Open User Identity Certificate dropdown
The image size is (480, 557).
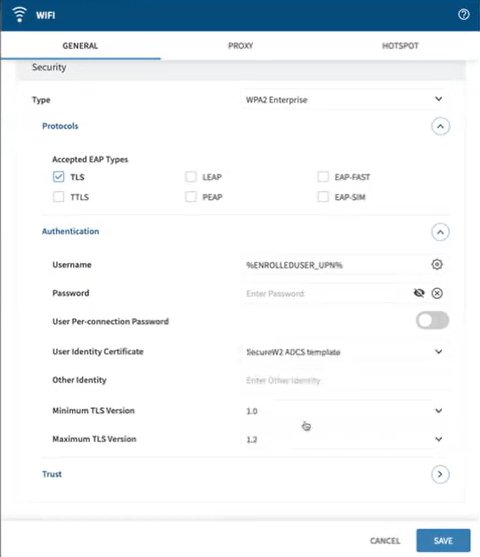(344, 352)
